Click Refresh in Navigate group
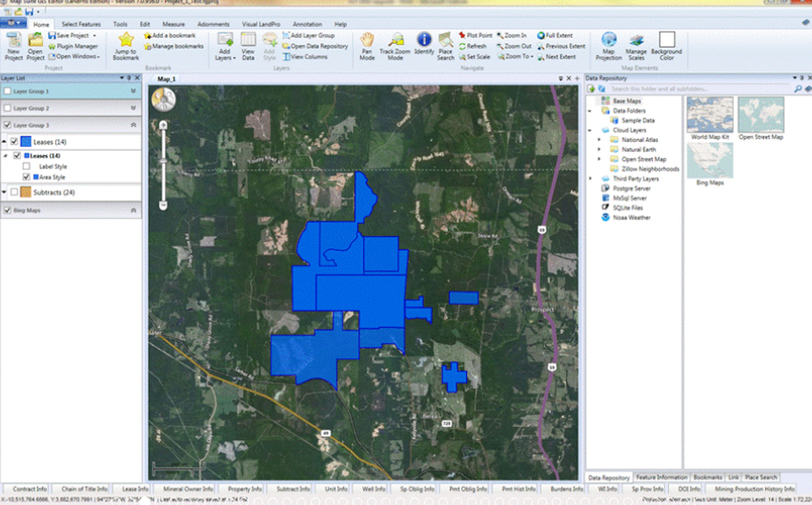The height and width of the screenshot is (505, 812). tap(473, 46)
